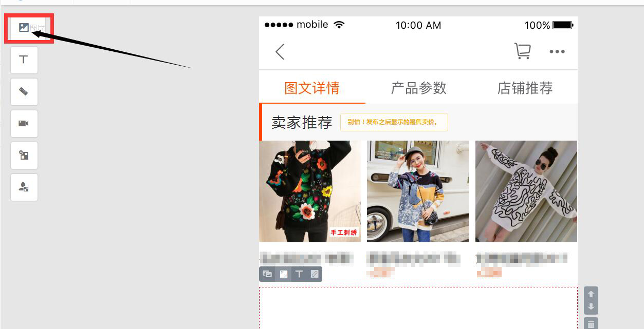Click the resize-image icon in the floating toolbar

[283, 274]
